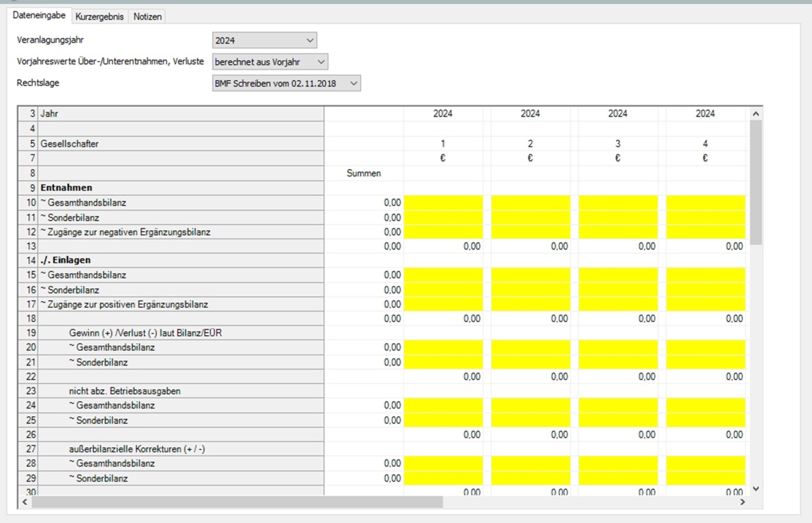Click Einlagen Gesamthandsbilanz cell for Gesellschafter 3
The width and height of the screenshot is (812, 523).
tap(618, 275)
